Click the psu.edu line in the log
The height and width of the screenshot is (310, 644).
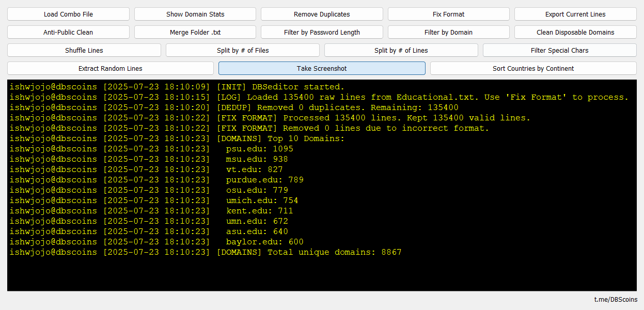point(259,149)
